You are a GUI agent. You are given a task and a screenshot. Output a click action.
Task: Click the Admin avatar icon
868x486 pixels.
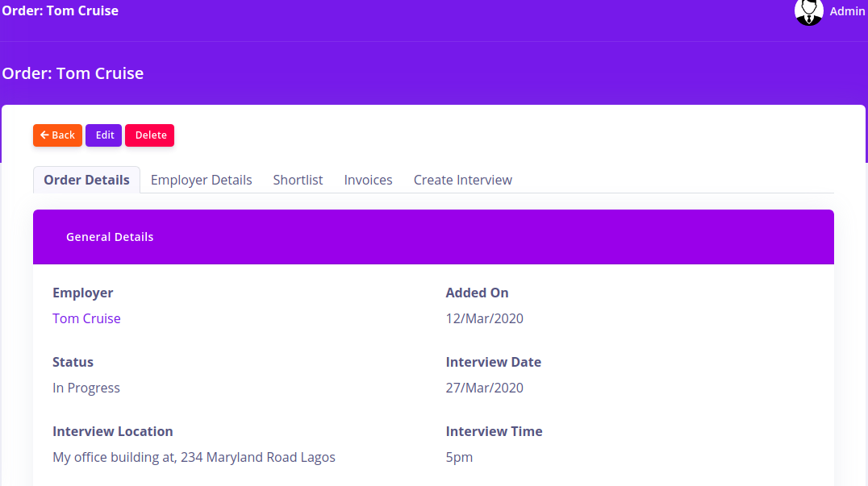click(808, 11)
